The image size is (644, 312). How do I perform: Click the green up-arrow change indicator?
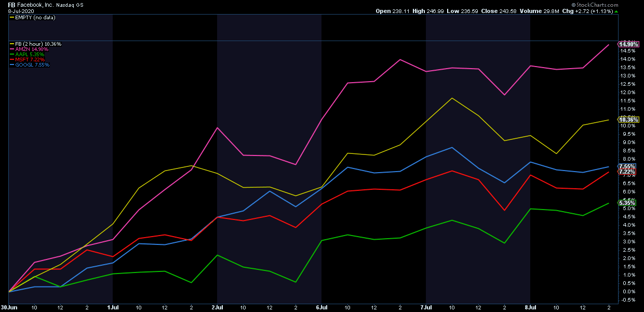coord(616,11)
